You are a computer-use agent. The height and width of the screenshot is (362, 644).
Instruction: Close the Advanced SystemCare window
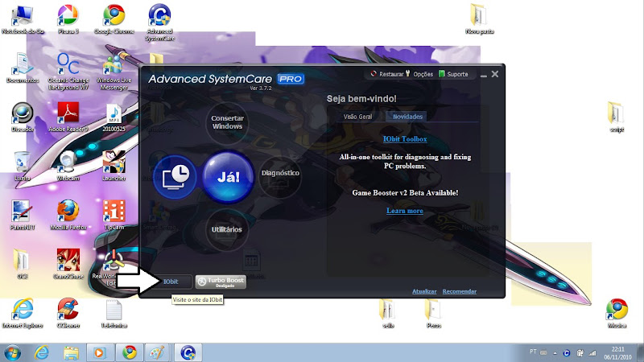pos(495,74)
